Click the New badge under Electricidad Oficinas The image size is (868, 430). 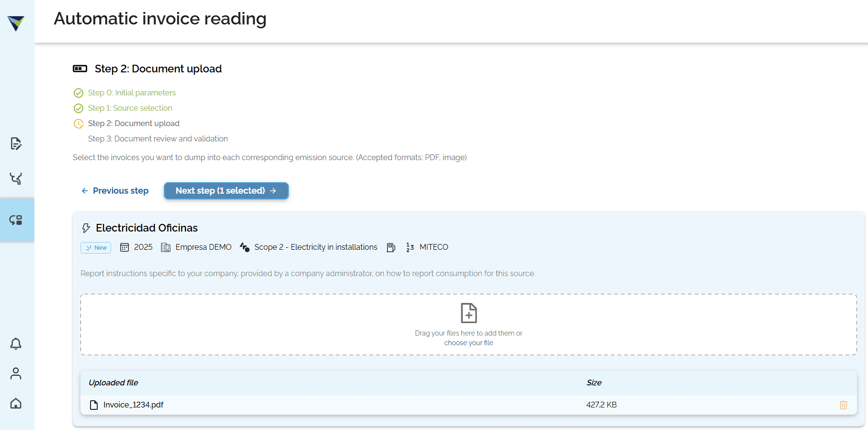(x=96, y=248)
